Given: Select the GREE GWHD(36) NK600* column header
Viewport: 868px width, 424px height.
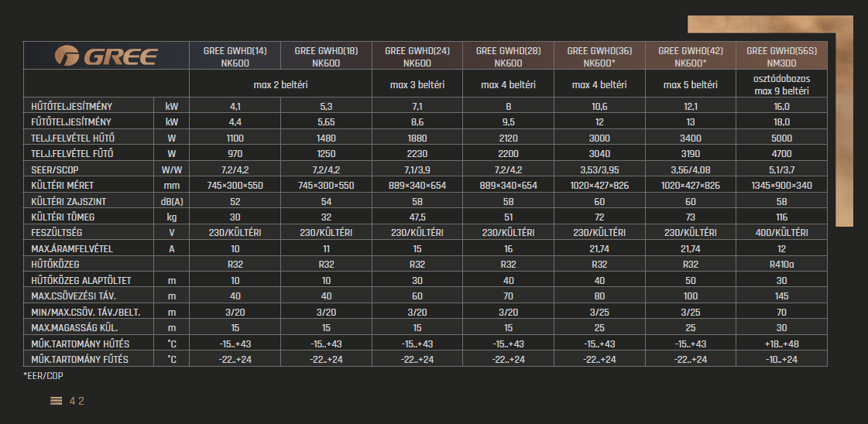Looking at the screenshot, I should (x=599, y=56).
